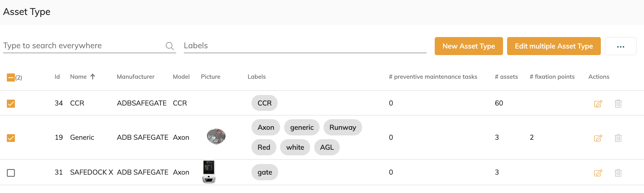Edit the CCR asset type
Image resolution: width=644 pixels, height=193 pixels.
click(x=598, y=104)
